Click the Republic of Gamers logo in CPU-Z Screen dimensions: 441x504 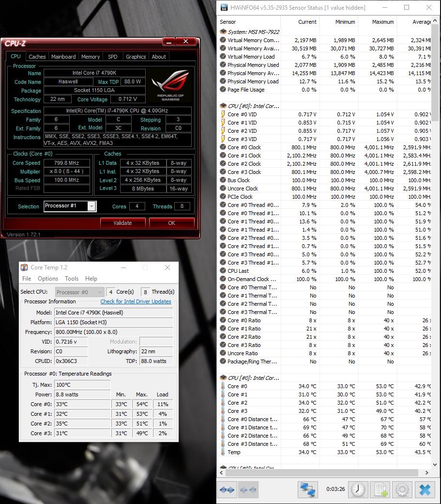[x=170, y=85]
